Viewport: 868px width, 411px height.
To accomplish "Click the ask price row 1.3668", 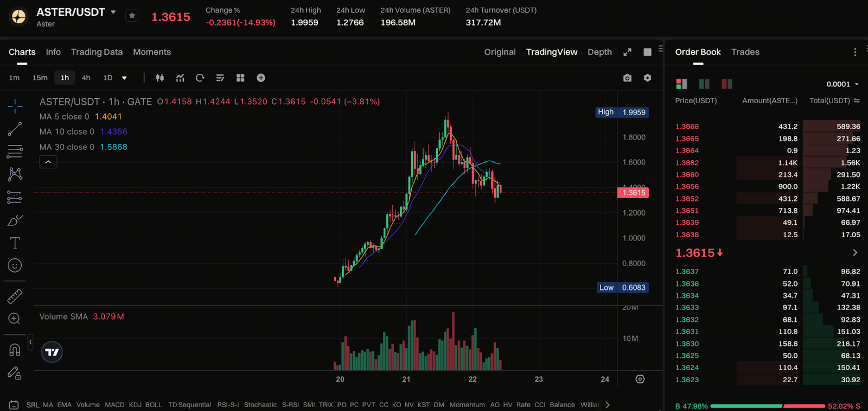I will pos(768,127).
